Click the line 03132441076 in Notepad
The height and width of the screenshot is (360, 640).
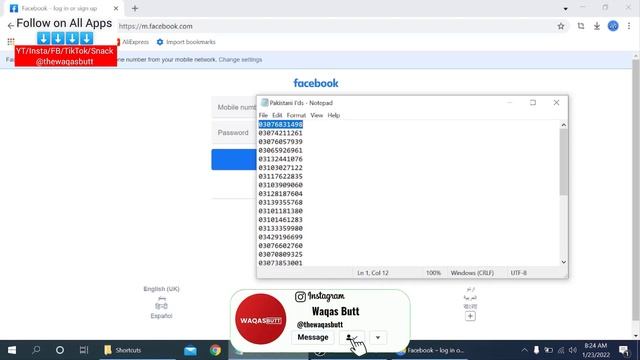[280, 159]
